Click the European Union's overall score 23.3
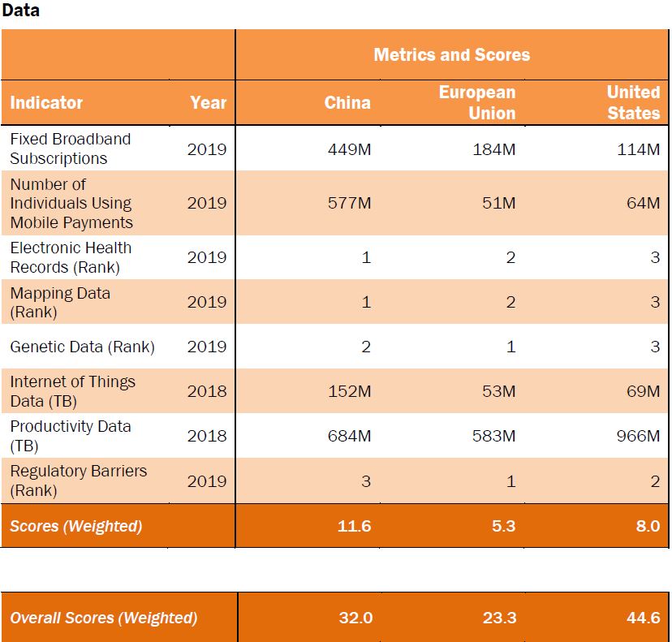672x642 pixels. tap(499, 618)
